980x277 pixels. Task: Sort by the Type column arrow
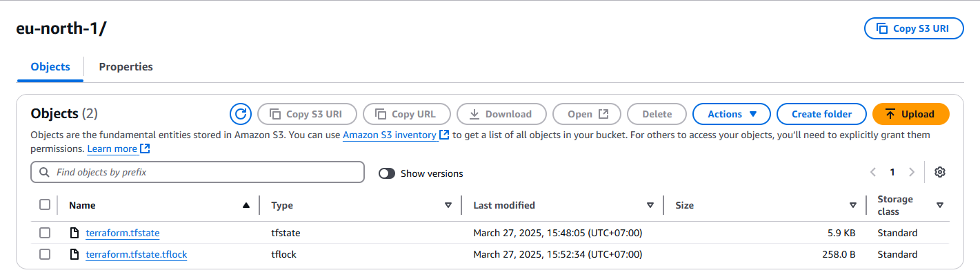[x=448, y=205]
